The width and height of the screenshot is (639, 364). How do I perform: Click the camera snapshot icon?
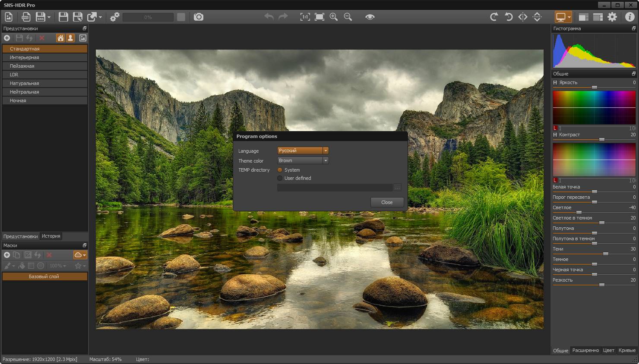(x=199, y=17)
